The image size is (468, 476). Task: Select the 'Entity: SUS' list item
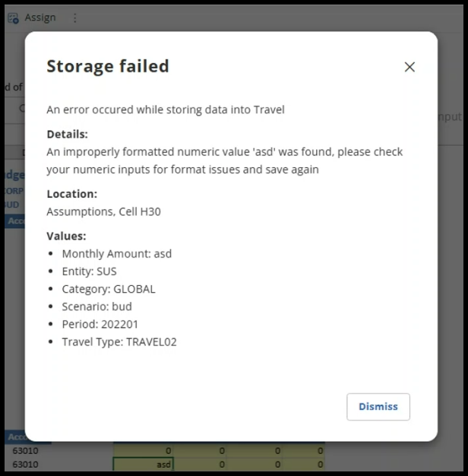pyautogui.click(x=89, y=271)
